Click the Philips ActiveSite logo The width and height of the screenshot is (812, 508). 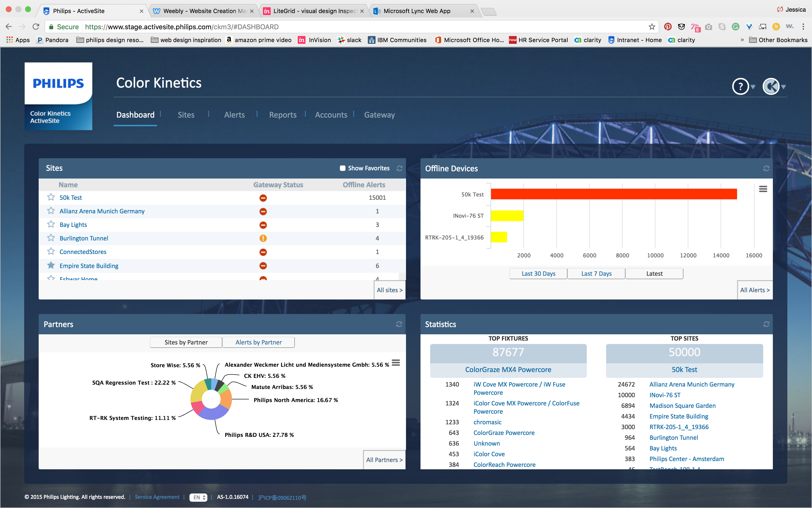click(x=58, y=96)
